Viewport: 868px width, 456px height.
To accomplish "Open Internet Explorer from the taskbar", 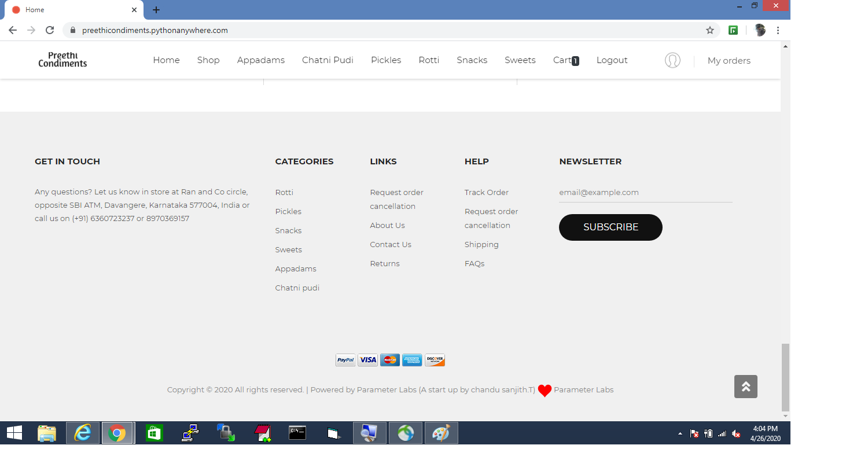I will (x=82, y=432).
